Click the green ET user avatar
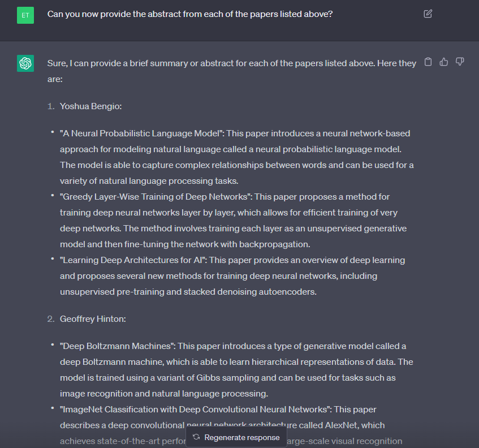This screenshot has width=479, height=448. (25, 15)
